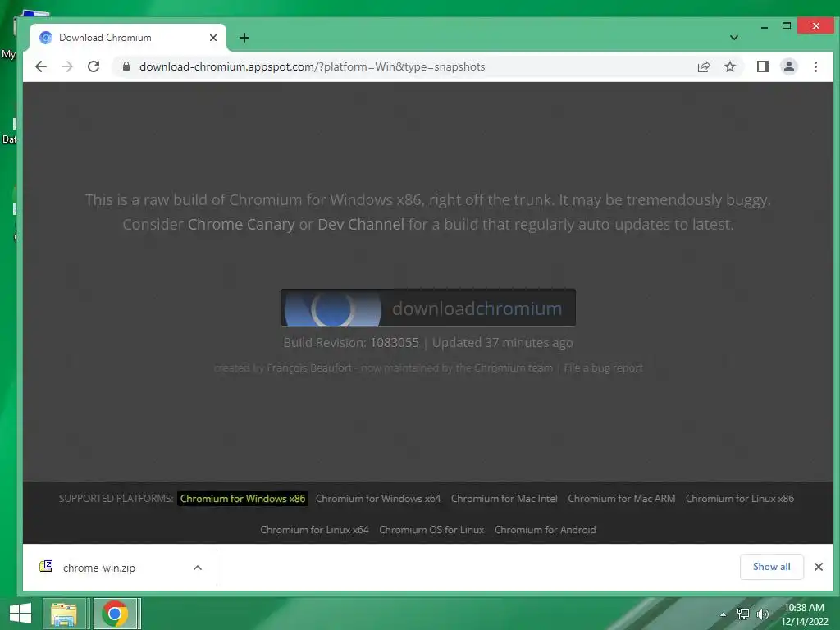This screenshot has width=840, height=630.
Task: Open the volume speaker tray icon
Action: click(x=762, y=614)
